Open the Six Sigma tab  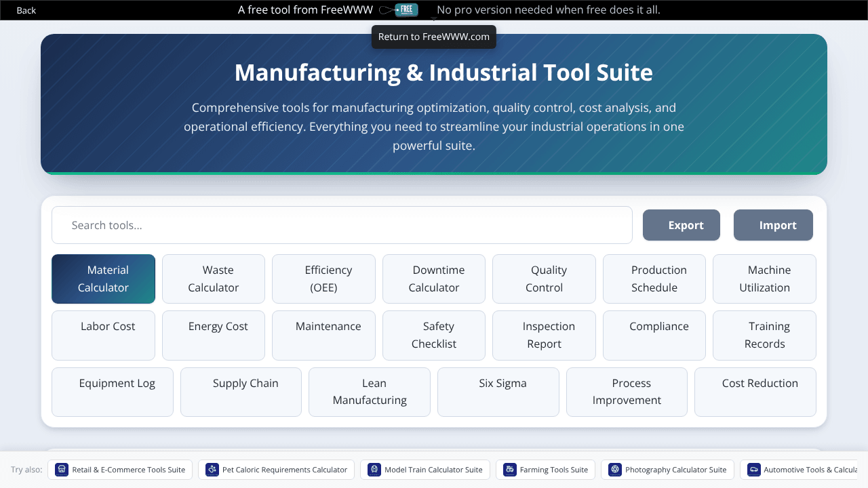tap(498, 392)
